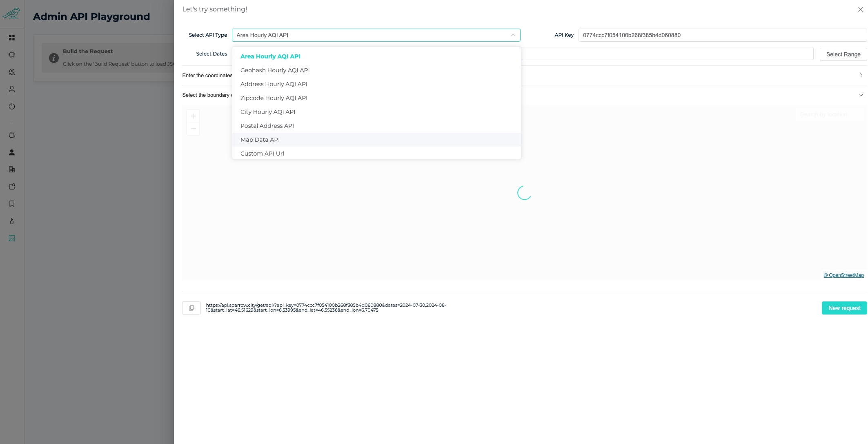Screen dimensions: 868x444
Task: Open the OpenStreetMap attribution link
Action: coord(844,275)
